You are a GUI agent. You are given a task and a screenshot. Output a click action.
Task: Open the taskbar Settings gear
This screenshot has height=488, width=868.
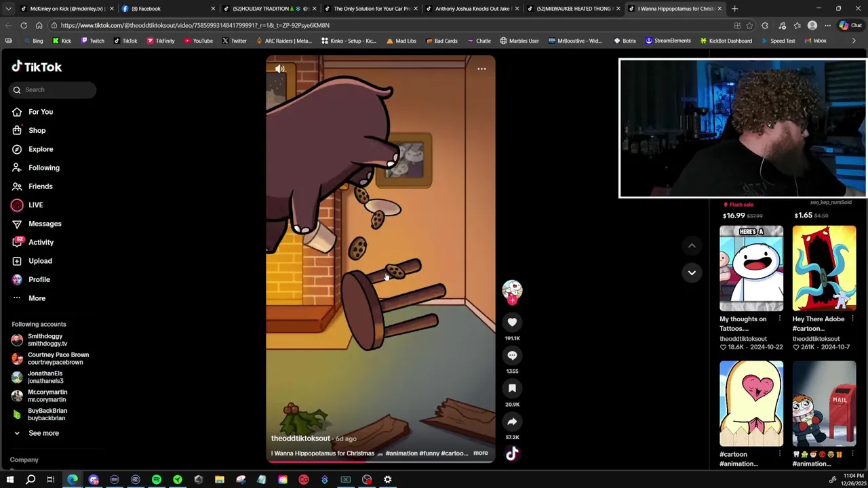coord(388,480)
